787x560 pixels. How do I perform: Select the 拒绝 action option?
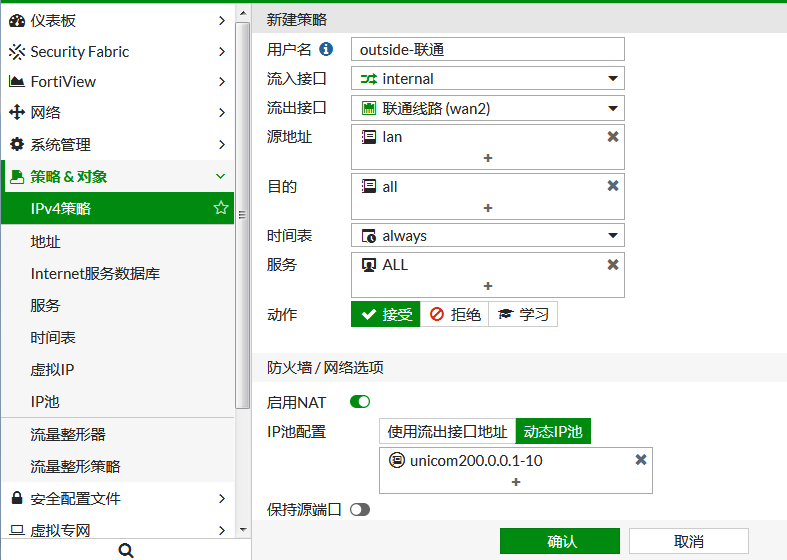click(x=455, y=314)
